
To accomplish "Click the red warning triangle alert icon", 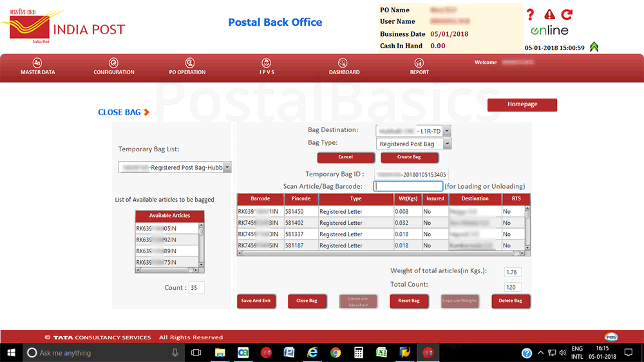I will point(549,14).
